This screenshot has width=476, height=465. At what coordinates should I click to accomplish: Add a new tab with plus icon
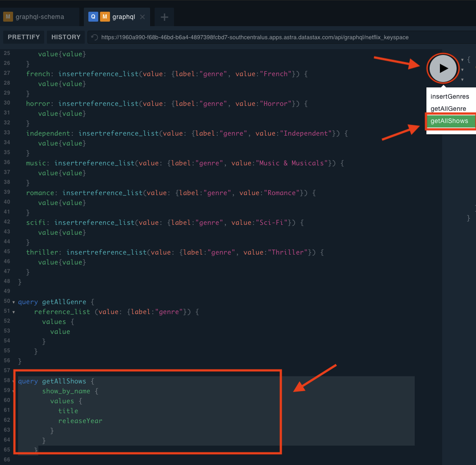click(164, 17)
